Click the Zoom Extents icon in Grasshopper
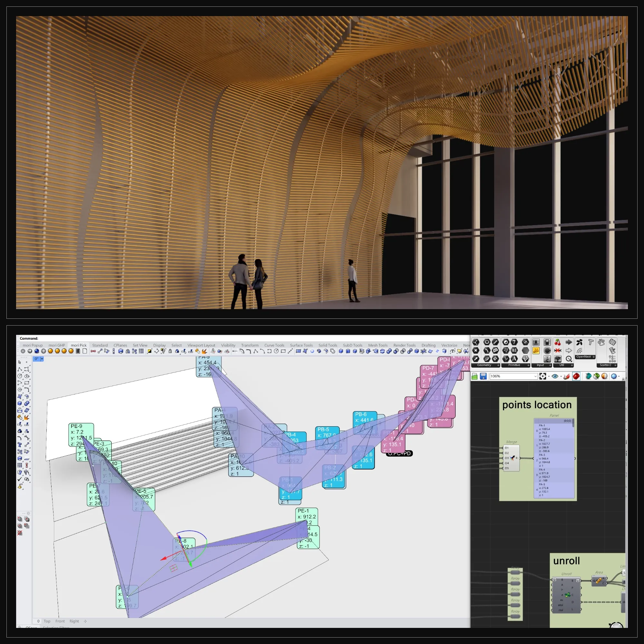Image resolution: width=644 pixels, height=644 pixels. point(543,376)
